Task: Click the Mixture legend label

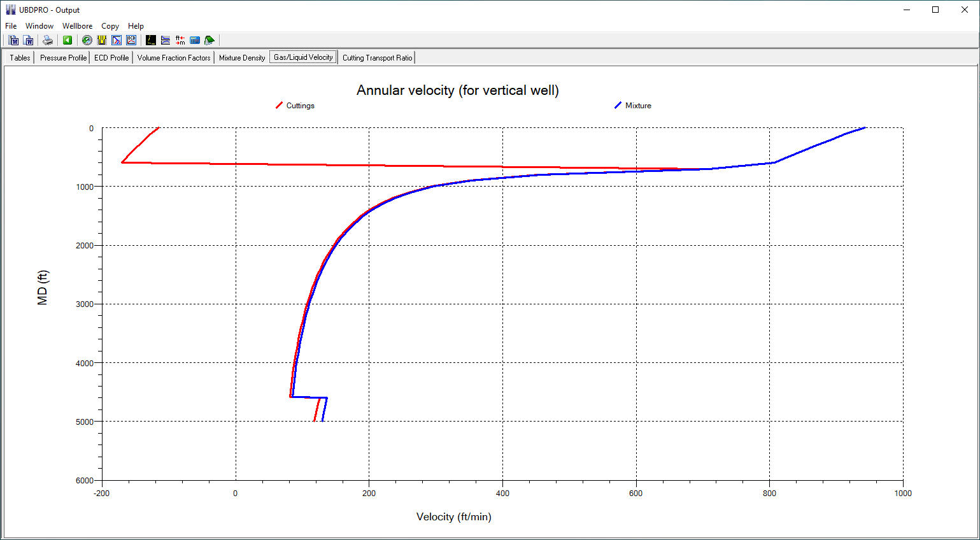Action: pyautogui.click(x=638, y=106)
